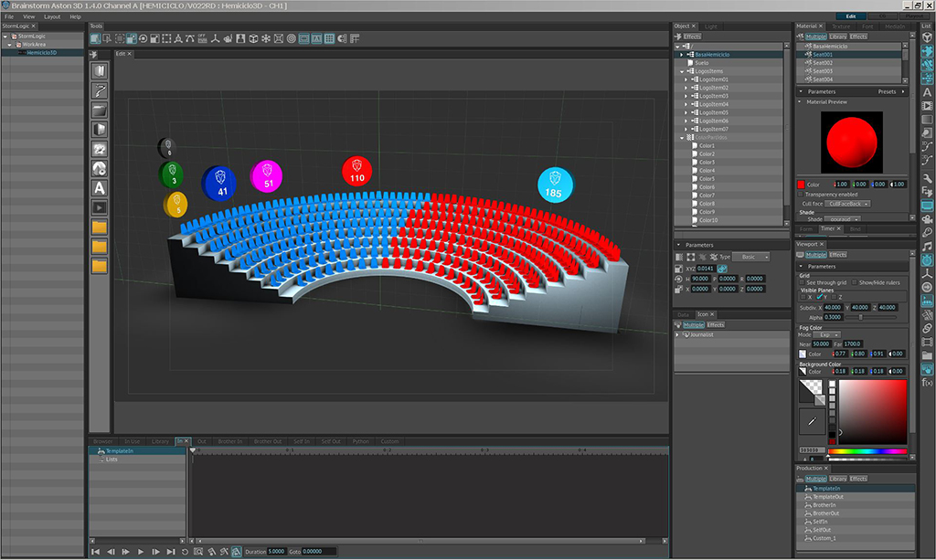Expand the LogoItem03 tree node
Screen dimensions: 936x560
tap(686, 96)
